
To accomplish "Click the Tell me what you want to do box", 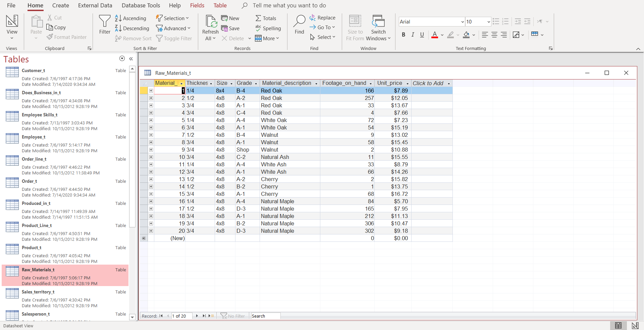I will pyautogui.click(x=289, y=5).
